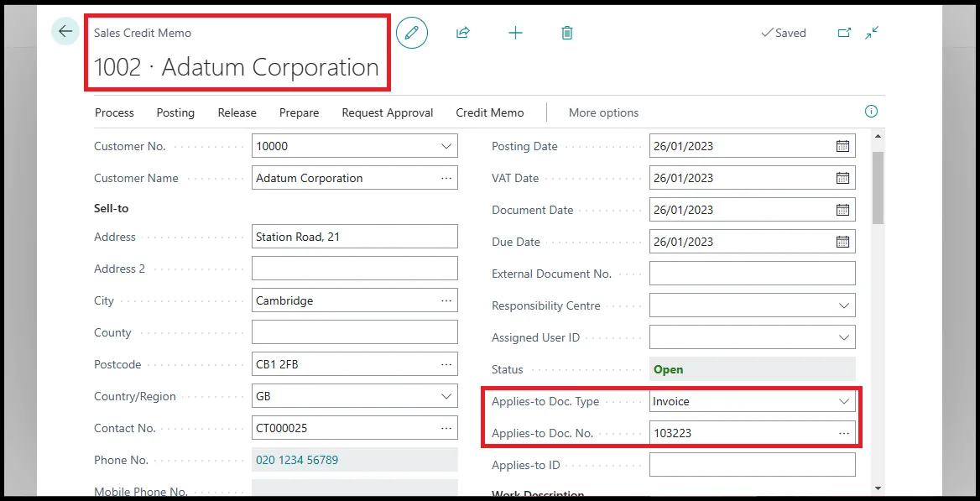The image size is (980, 501).
Task: Click the Saved status indicator
Action: [x=784, y=34]
